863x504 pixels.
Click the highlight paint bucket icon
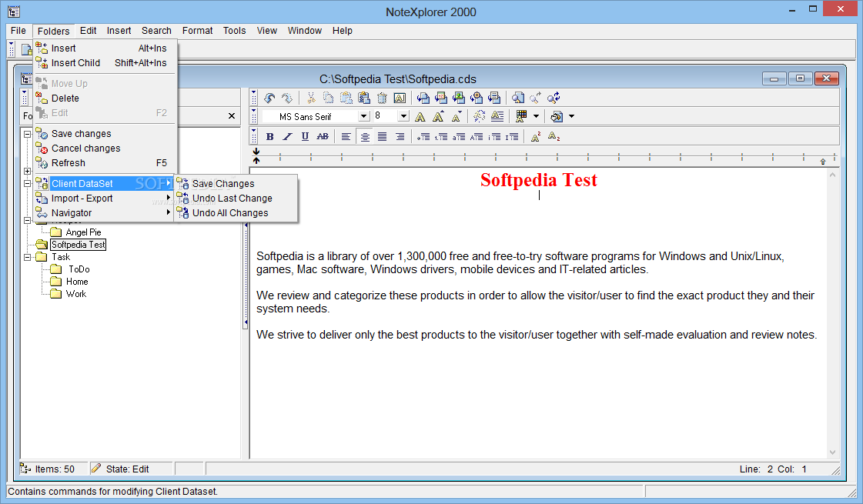(557, 117)
